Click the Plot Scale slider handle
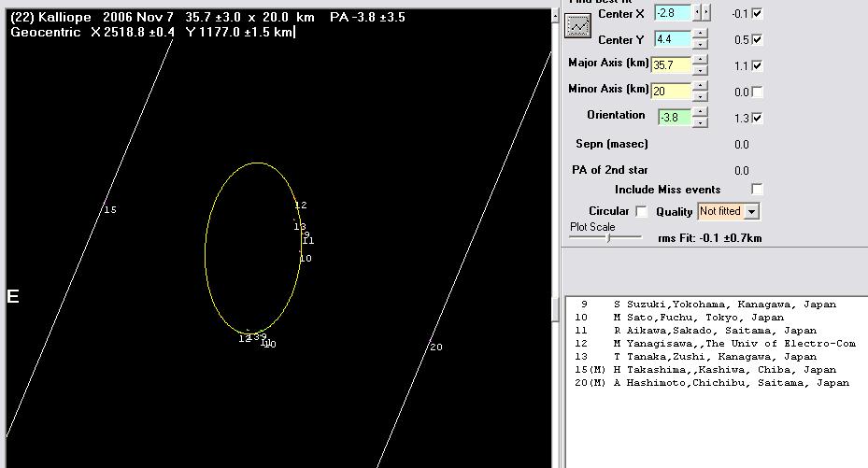 (x=609, y=237)
